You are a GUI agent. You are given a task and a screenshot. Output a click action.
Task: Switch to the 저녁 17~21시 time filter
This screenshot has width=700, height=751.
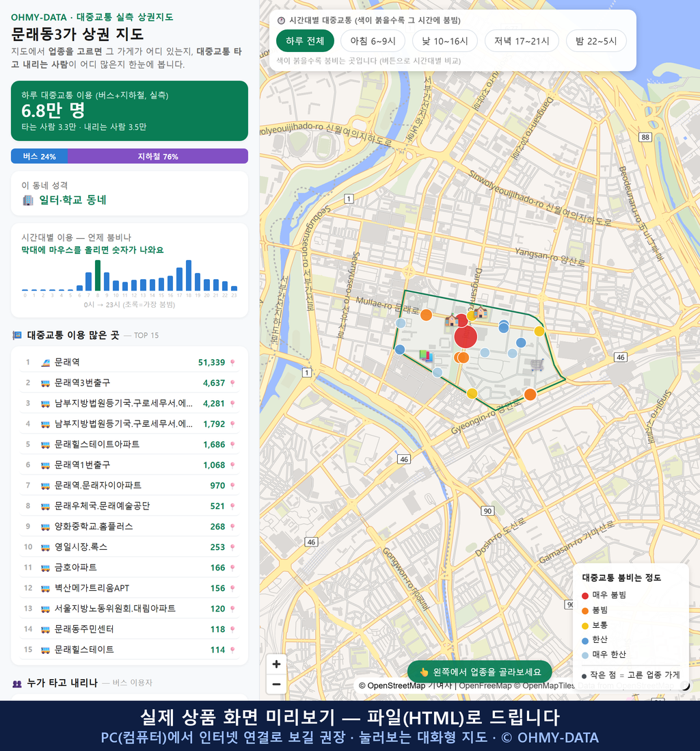click(522, 41)
